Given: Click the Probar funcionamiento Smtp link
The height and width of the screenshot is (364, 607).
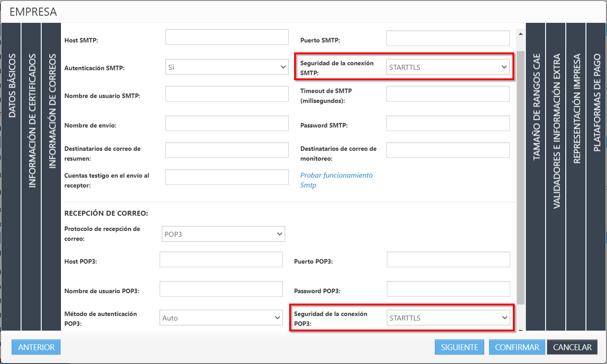Looking at the screenshot, I should coord(336,180).
